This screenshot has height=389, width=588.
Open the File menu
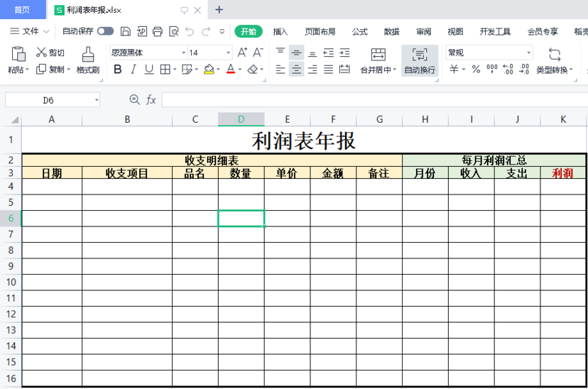[x=30, y=31]
